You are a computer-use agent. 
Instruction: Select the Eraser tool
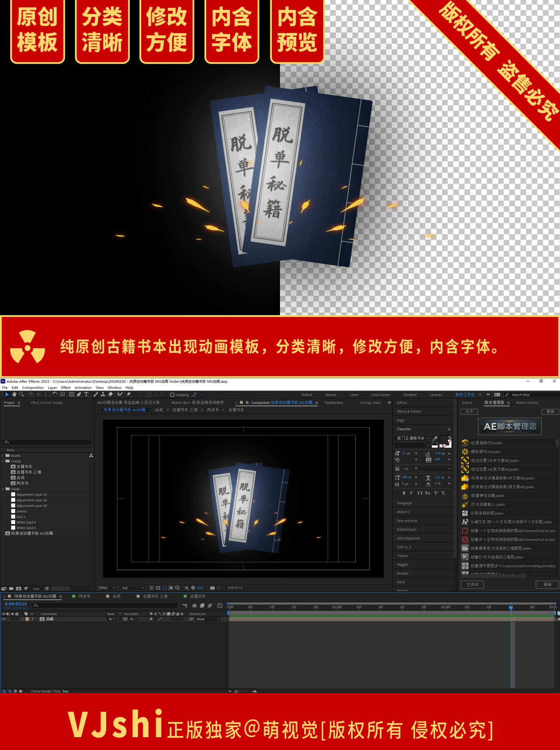point(110,394)
